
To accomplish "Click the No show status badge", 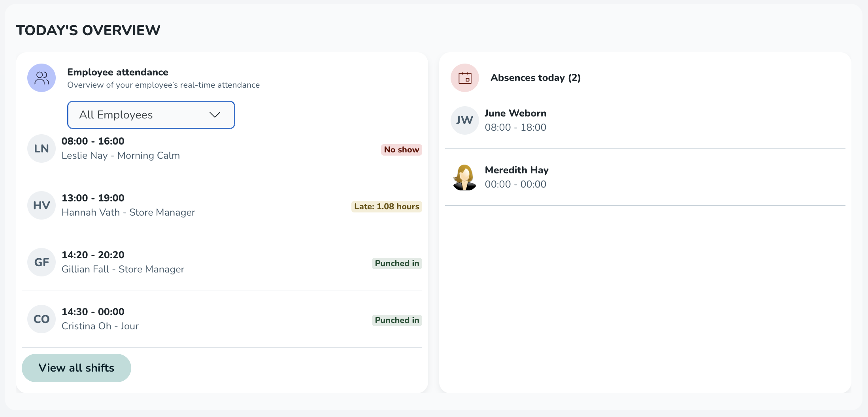I will 401,150.
